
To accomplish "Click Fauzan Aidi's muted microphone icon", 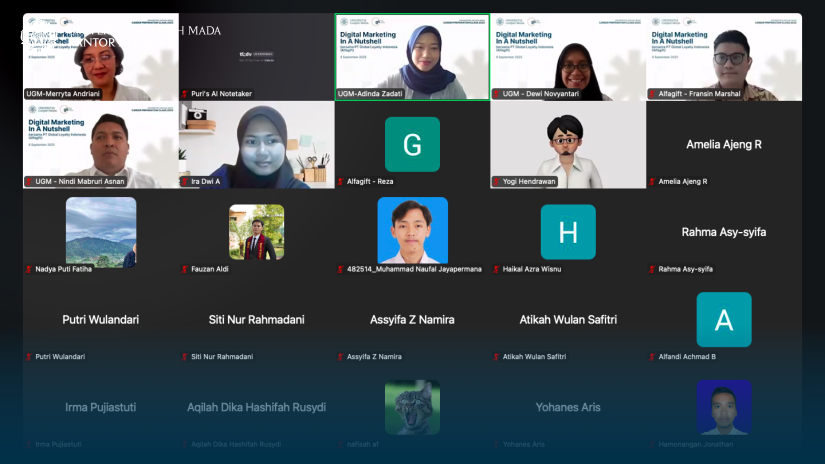I will pyautogui.click(x=185, y=269).
